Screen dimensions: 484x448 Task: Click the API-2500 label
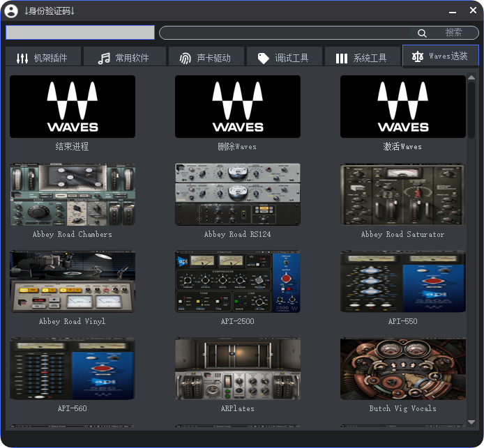click(x=237, y=321)
